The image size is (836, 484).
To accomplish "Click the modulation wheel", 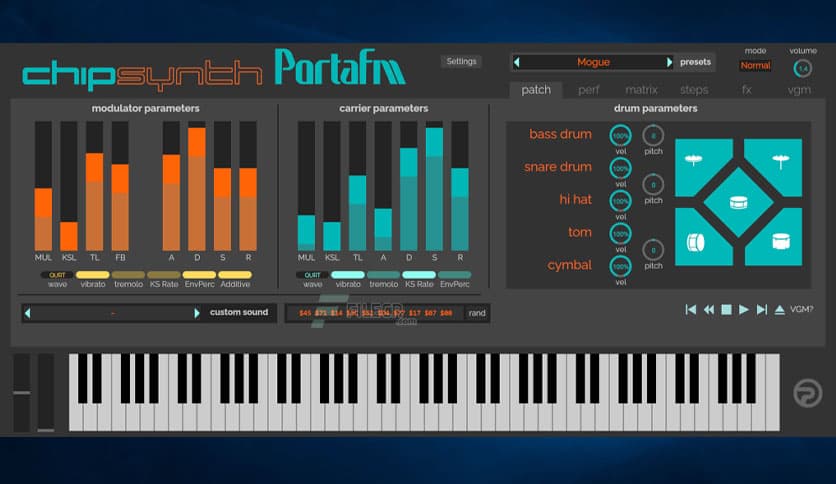I will pyautogui.click(x=46, y=392).
